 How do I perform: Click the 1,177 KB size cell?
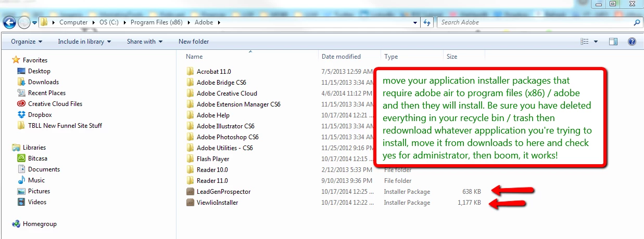(x=469, y=203)
